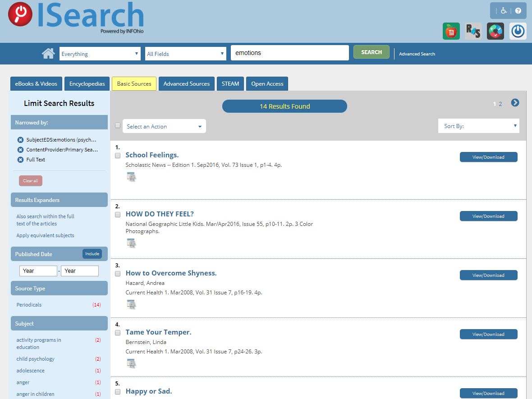The height and width of the screenshot is (399, 532).
Task: Open the colorful circle app icon
Action: click(x=495, y=31)
